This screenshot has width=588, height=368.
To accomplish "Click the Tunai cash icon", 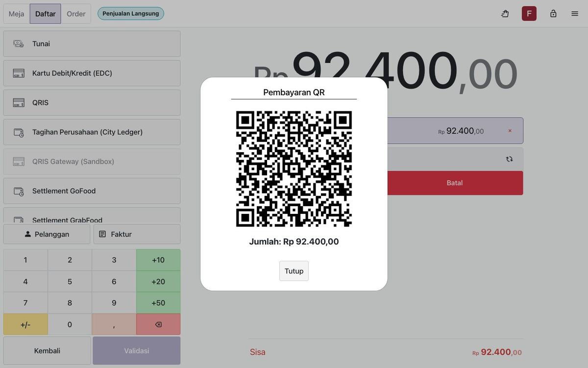I will pyautogui.click(x=19, y=44).
